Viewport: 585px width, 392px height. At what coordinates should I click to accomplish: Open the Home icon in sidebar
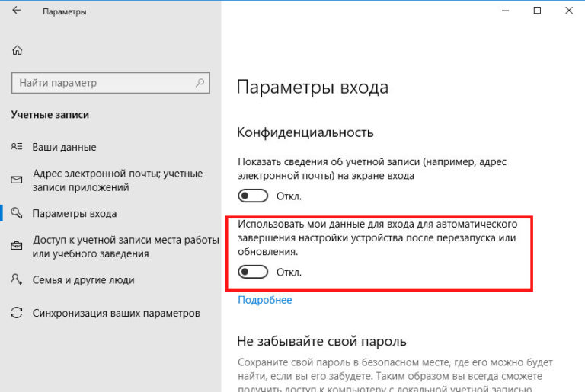17,51
